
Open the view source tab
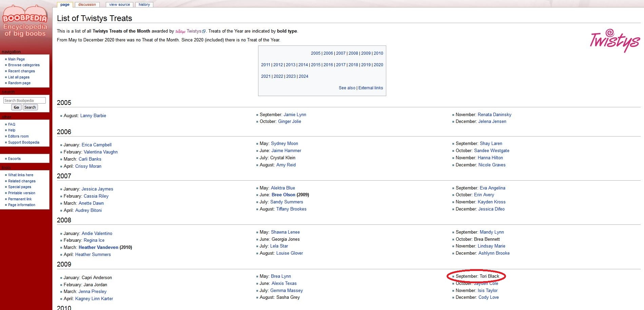tap(119, 4)
